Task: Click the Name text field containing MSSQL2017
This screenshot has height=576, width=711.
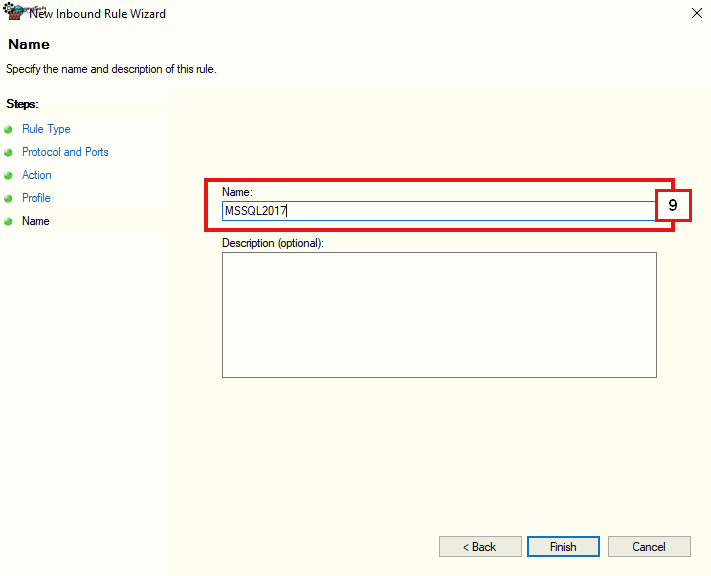Action: coord(439,211)
